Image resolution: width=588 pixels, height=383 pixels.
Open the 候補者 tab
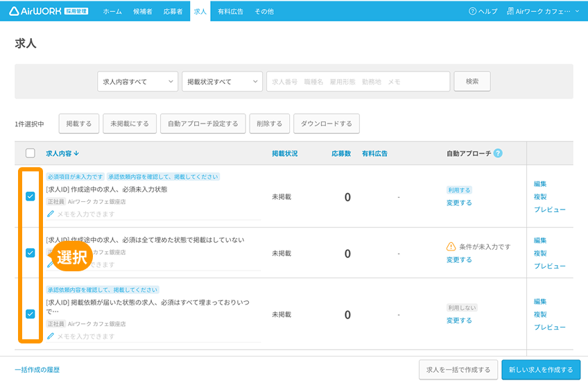click(143, 11)
